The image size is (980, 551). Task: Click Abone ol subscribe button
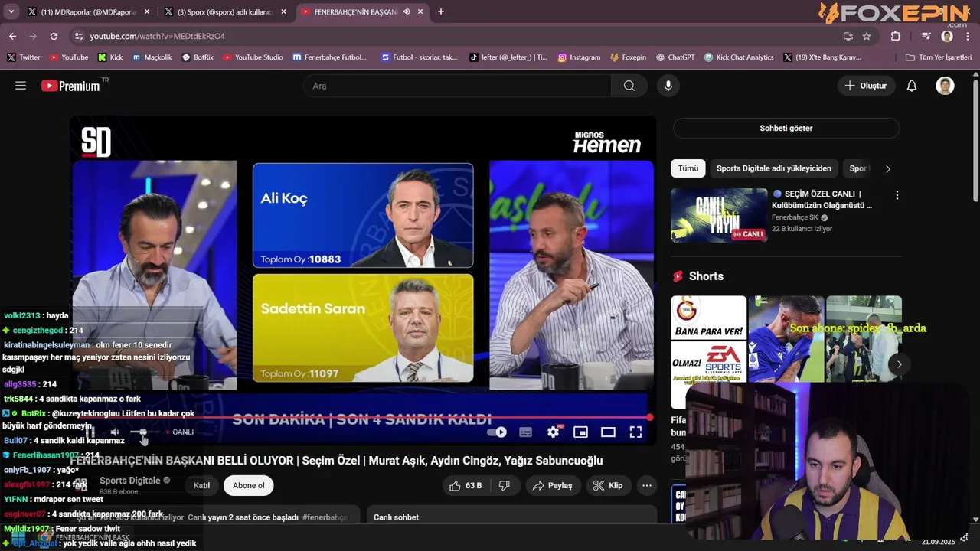[249, 485]
